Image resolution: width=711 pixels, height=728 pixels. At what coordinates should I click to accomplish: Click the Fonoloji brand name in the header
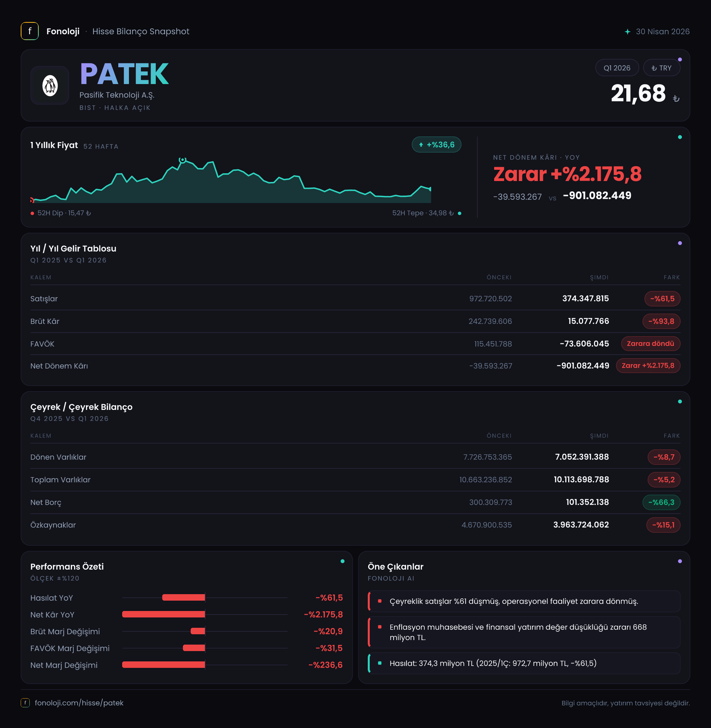pyautogui.click(x=63, y=31)
